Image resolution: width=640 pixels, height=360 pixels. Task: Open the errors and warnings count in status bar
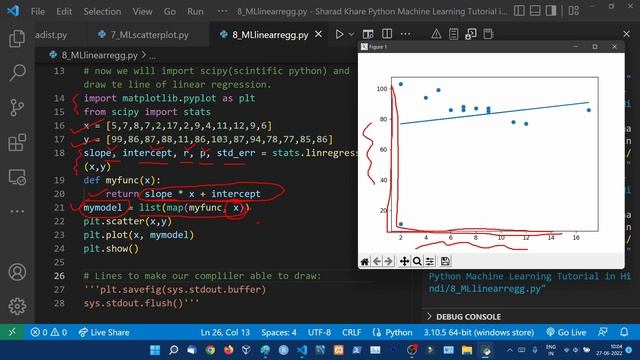(49, 332)
